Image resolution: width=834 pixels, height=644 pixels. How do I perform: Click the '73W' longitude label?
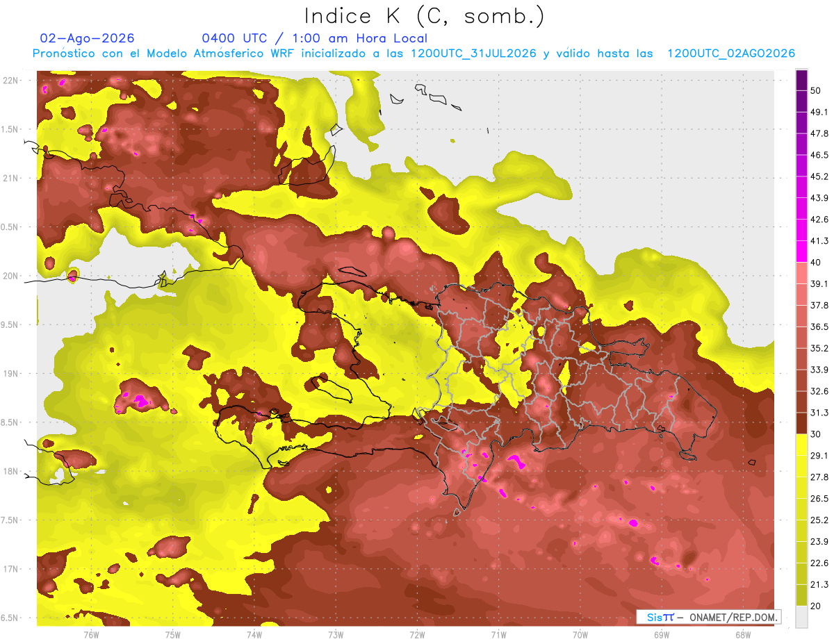pyautogui.click(x=336, y=634)
